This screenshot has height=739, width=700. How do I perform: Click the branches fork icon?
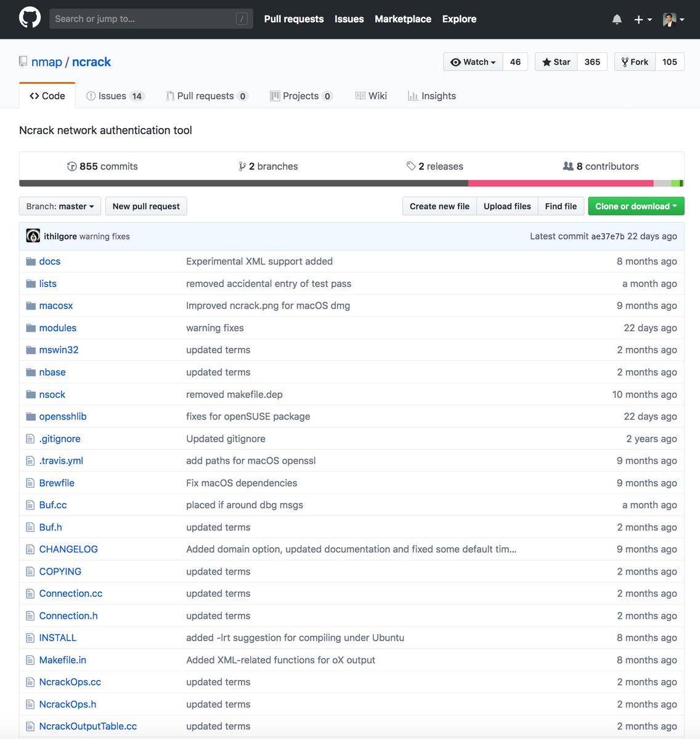click(x=242, y=166)
